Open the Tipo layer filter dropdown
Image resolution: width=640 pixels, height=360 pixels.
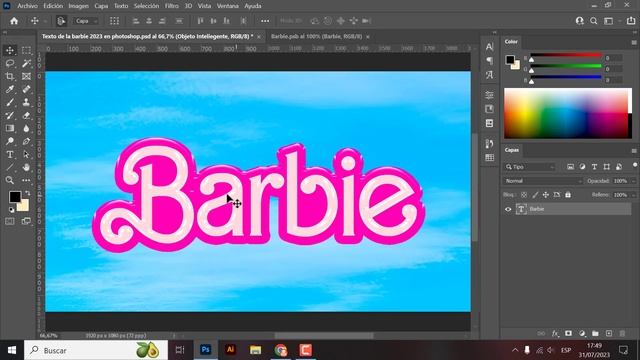pos(529,167)
